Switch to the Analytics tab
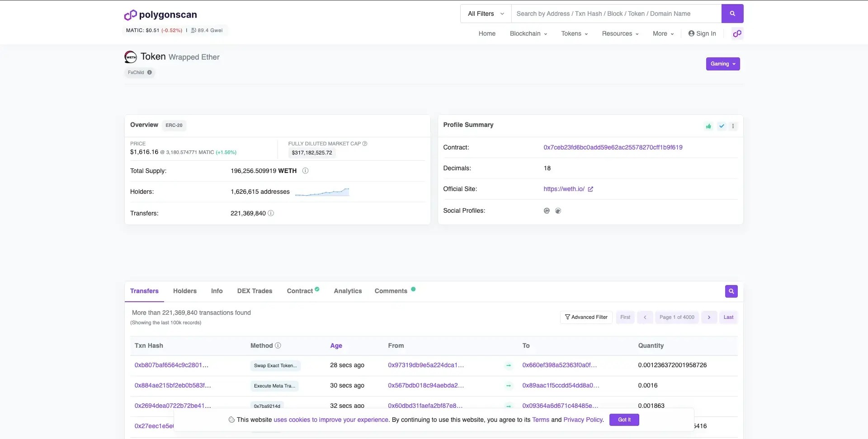This screenshot has height=439, width=868. point(348,291)
